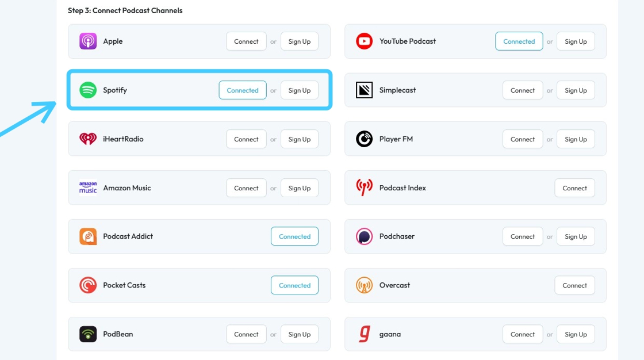Viewport: 644px width, 360px height.
Task: Click the 'Podcast Addict' label text
Action: pos(128,236)
